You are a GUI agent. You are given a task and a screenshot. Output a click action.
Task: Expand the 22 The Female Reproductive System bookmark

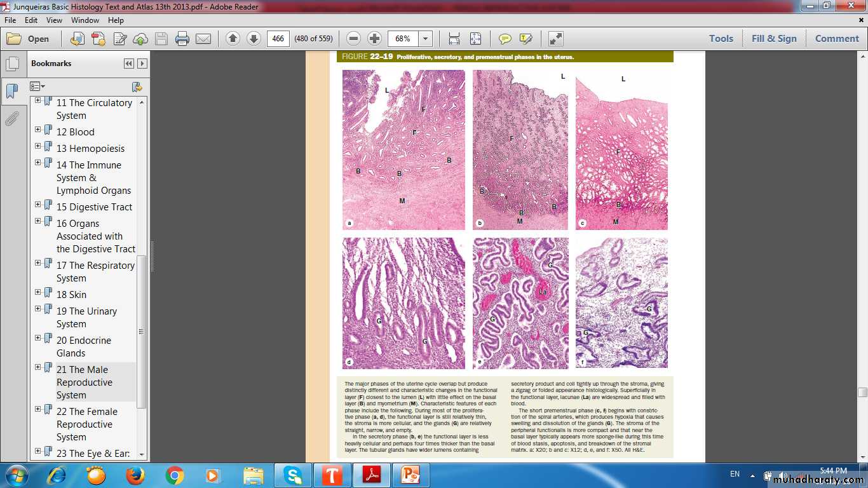(38, 410)
